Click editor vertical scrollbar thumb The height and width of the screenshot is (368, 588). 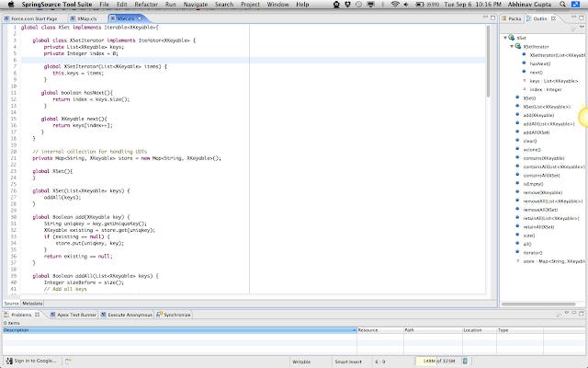click(x=488, y=62)
